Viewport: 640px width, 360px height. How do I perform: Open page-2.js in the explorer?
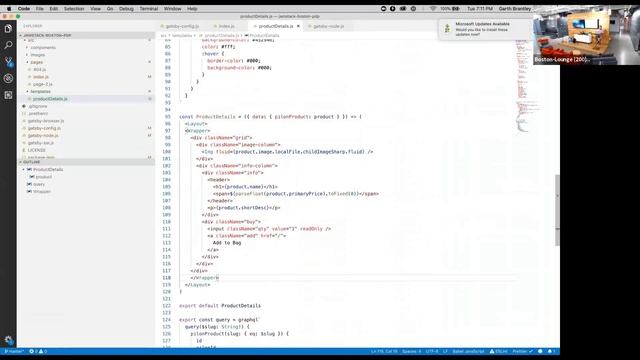pos(42,84)
